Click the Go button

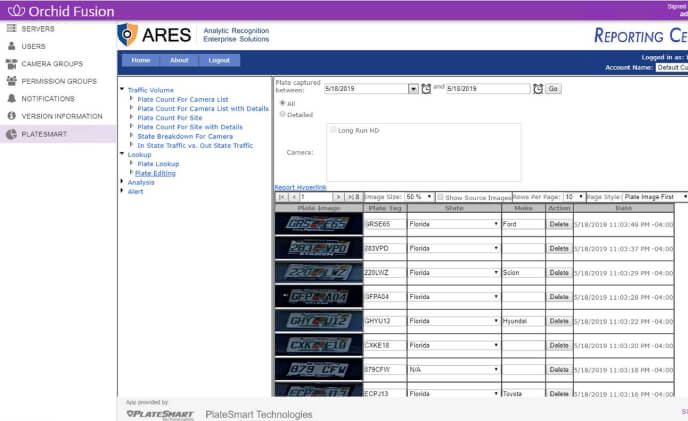(553, 89)
